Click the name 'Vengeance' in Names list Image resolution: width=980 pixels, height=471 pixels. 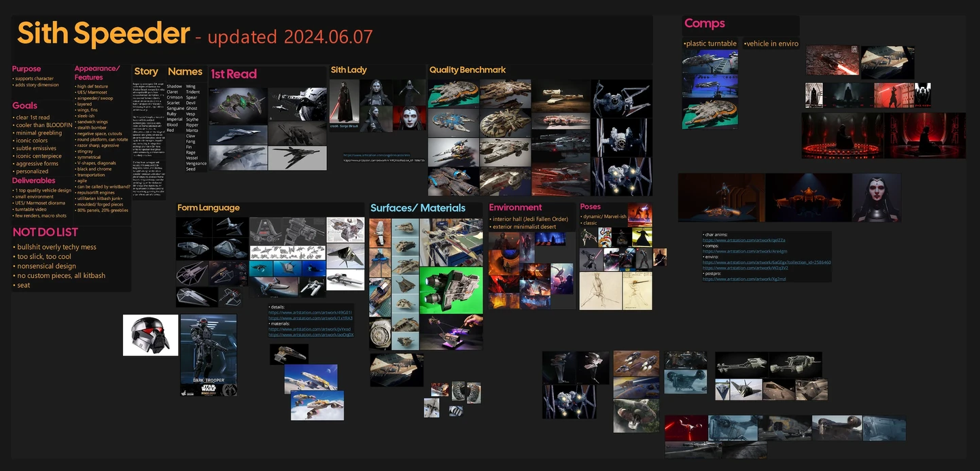coord(196,164)
